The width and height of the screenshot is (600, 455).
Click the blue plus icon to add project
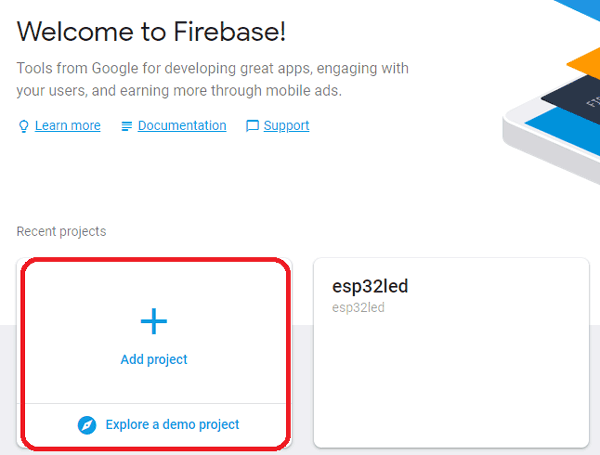tap(154, 321)
